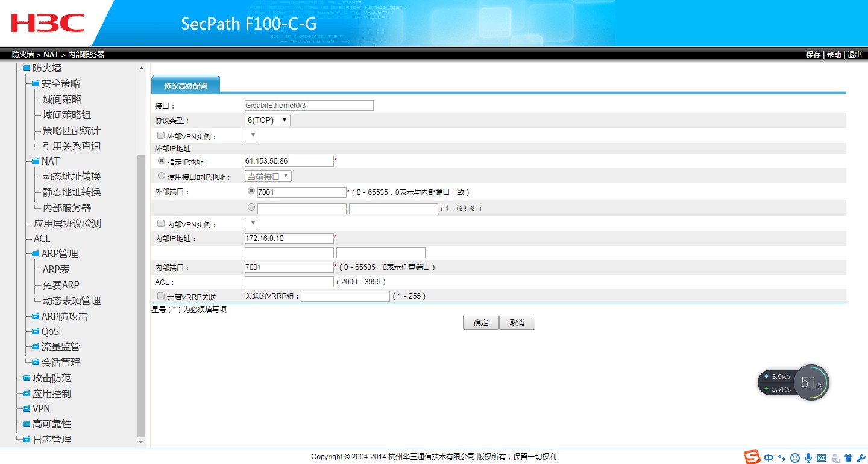Image resolution: width=868 pixels, height=464 pixels.
Task: Expand the 会话管理 folder icon
Action: click(x=36, y=363)
